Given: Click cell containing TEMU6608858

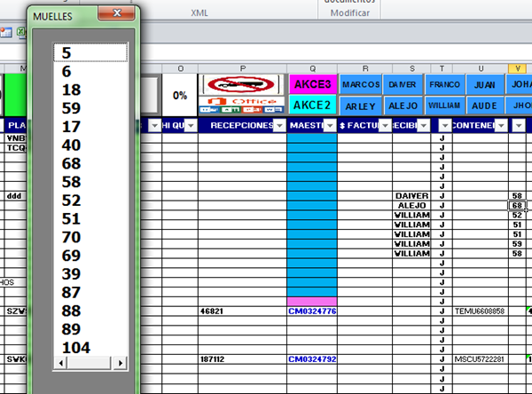Looking at the screenshot, I should click(x=481, y=311).
